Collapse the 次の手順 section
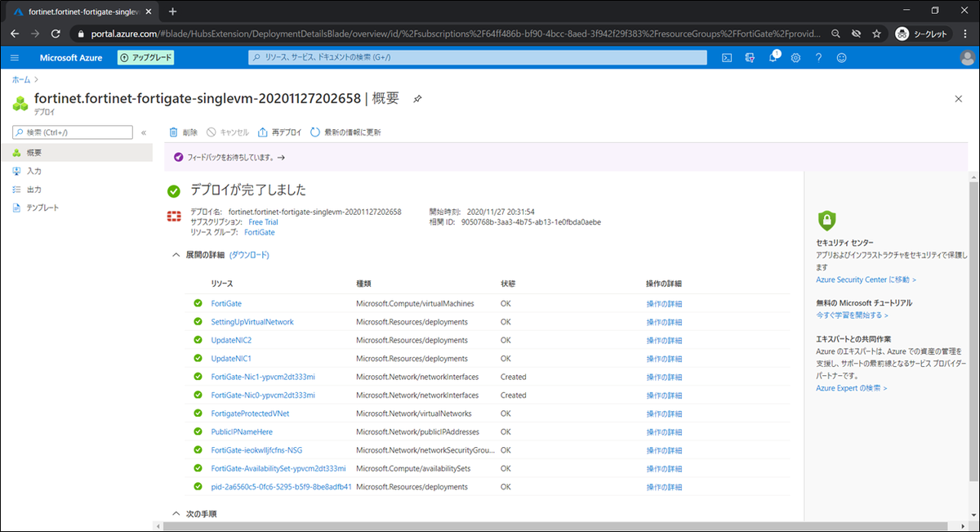The image size is (980, 532). click(x=176, y=514)
